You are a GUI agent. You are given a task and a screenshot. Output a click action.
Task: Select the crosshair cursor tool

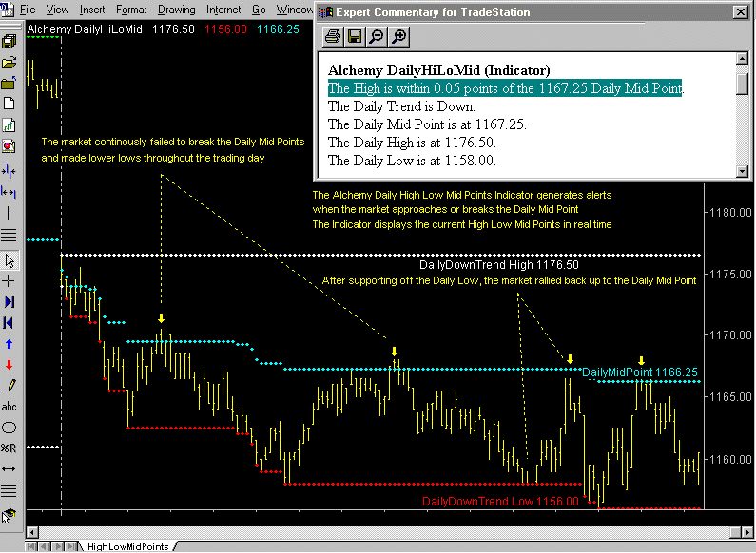click(9, 281)
